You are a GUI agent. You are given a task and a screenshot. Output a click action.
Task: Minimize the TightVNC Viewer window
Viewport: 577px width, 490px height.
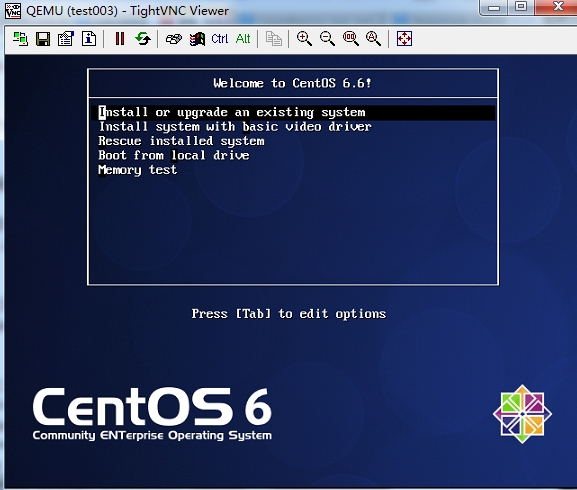(x=494, y=7)
